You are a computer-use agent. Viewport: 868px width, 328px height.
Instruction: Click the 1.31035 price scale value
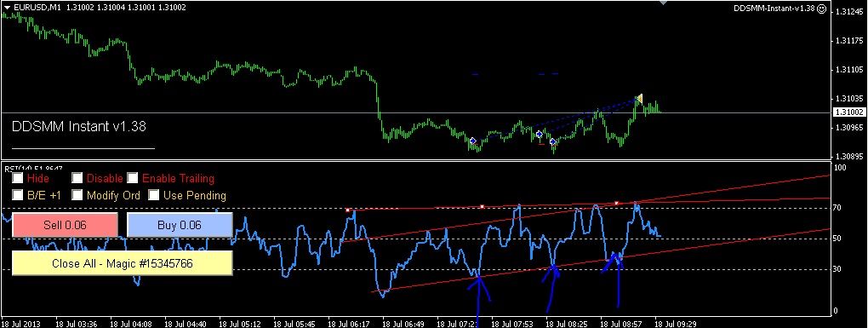pos(850,99)
